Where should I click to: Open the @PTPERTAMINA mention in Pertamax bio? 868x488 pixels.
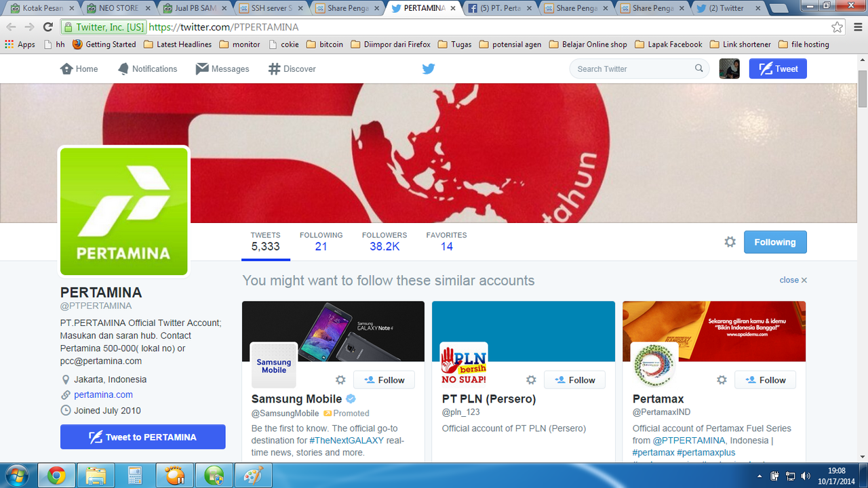coord(690,441)
